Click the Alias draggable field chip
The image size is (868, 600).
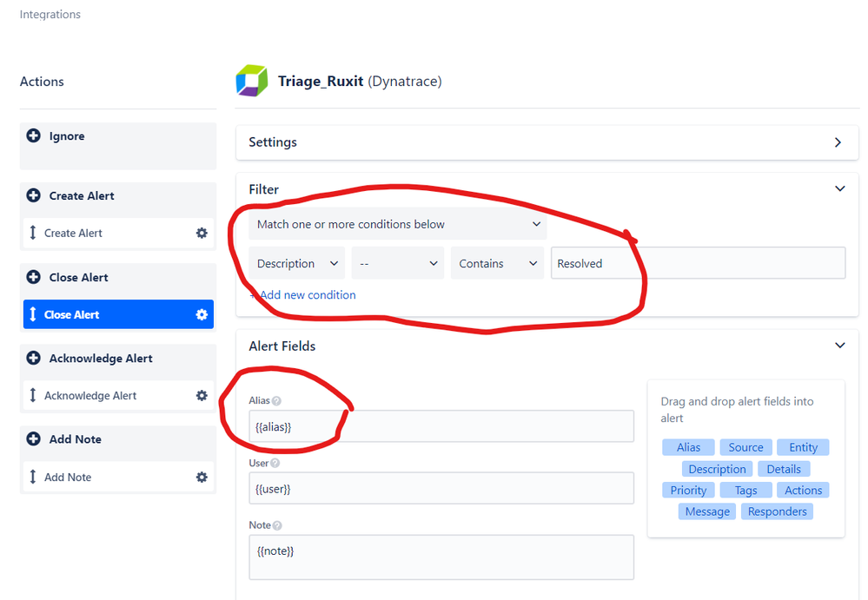(688, 447)
